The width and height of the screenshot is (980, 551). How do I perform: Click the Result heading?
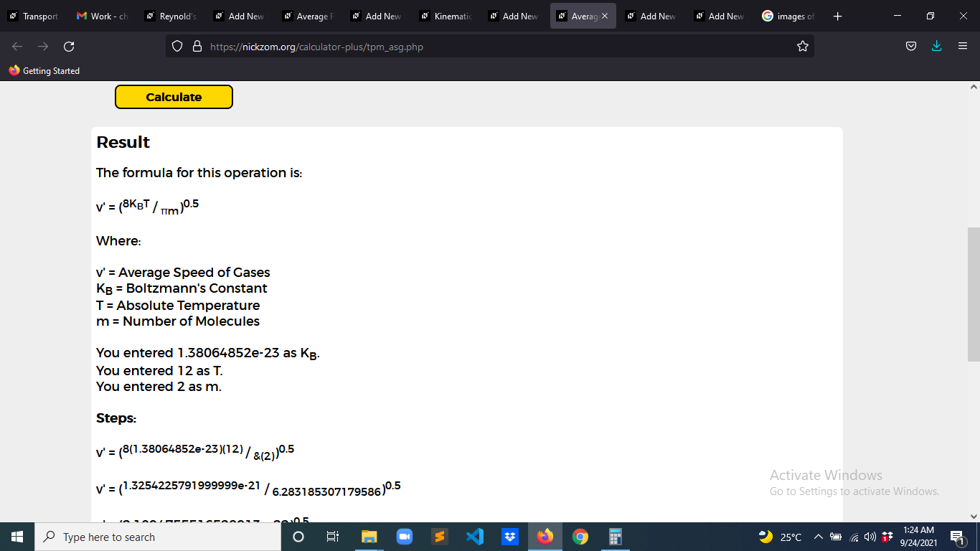point(123,142)
